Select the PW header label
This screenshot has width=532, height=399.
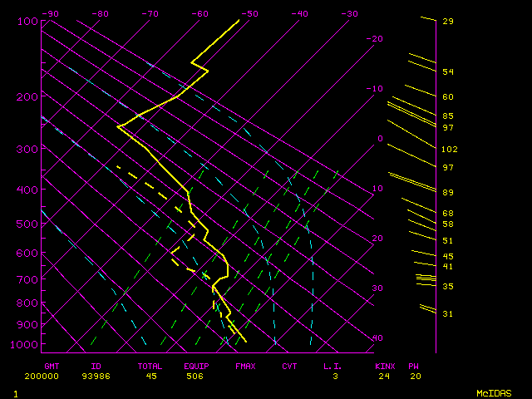[416, 366]
